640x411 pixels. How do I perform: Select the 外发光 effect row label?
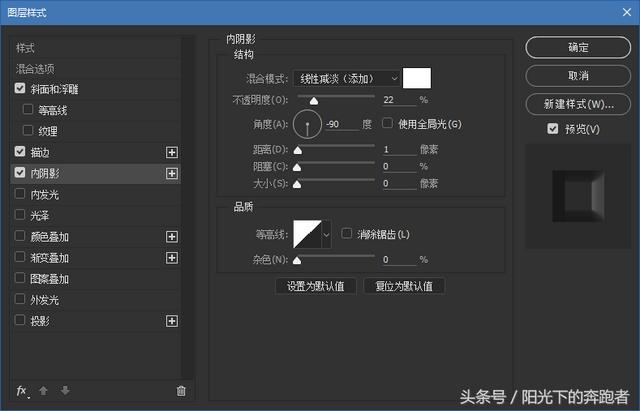coord(44,300)
